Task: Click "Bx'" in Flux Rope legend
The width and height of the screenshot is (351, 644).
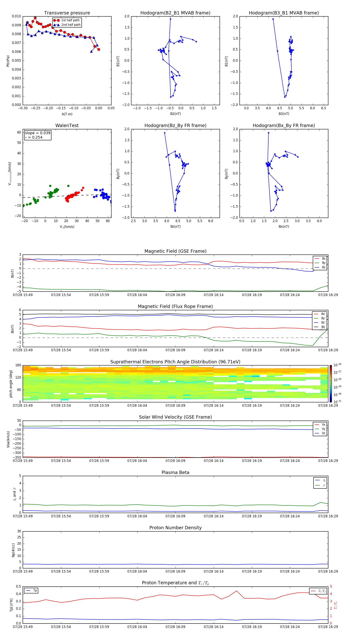Action: (x=323, y=314)
